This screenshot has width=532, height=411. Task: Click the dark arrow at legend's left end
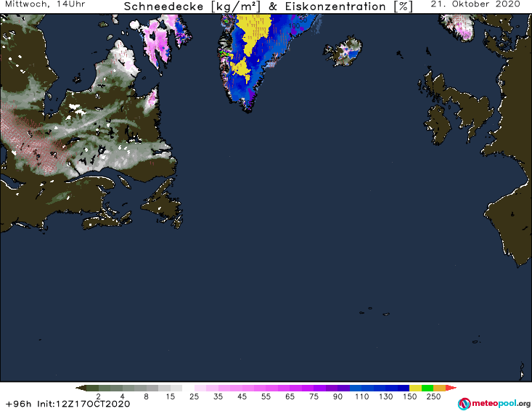[x=81, y=388]
